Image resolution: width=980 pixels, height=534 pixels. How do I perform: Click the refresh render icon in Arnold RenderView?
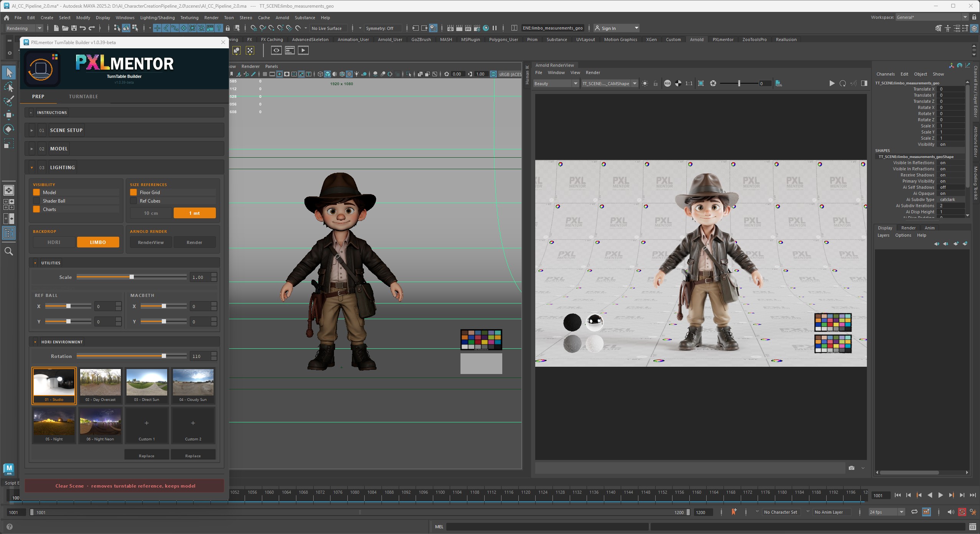click(x=842, y=83)
